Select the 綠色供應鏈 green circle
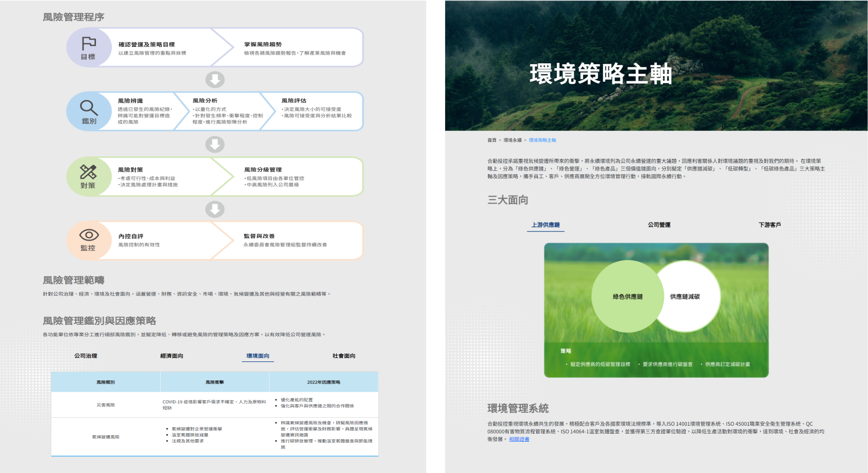The image size is (868, 473). click(x=627, y=296)
